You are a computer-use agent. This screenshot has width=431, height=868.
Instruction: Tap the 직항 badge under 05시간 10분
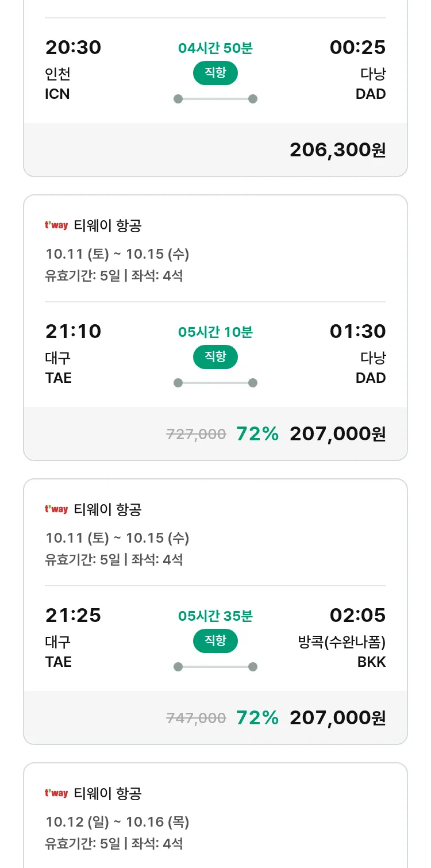click(215, 357)
